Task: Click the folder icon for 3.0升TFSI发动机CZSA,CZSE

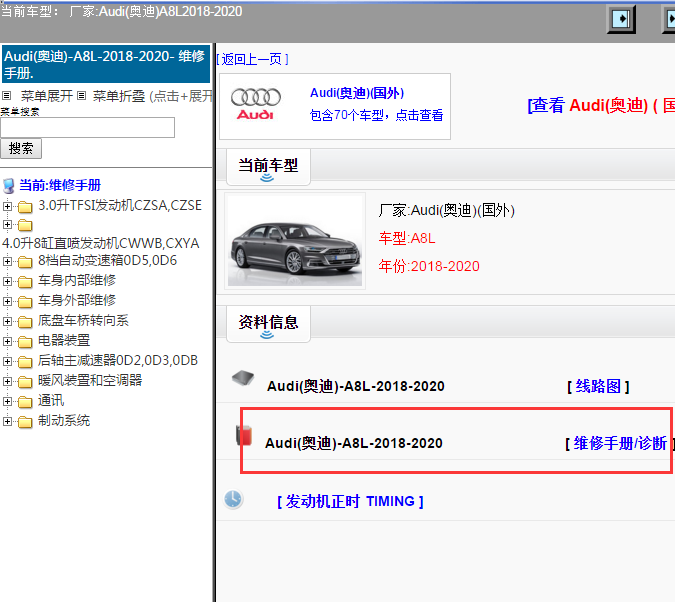Action: point(25,207)
